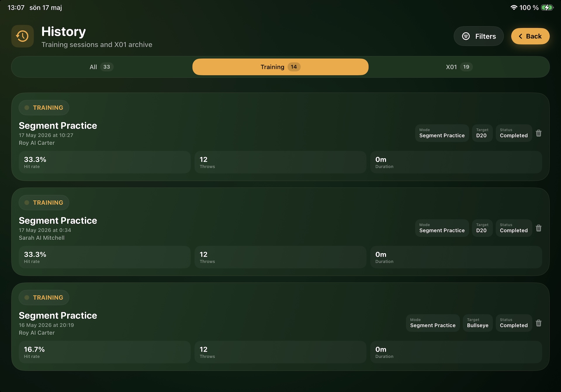
Task: Click 0m Duration tile on Sarah's session
Action: coord(456,257)
